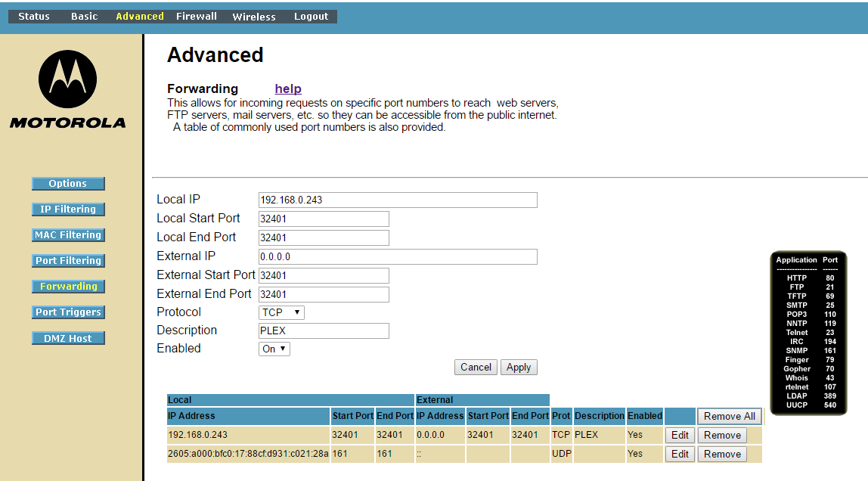
Task: Focus the Local Start Port field
Action: pyautogui.click(x=324, y=219)
